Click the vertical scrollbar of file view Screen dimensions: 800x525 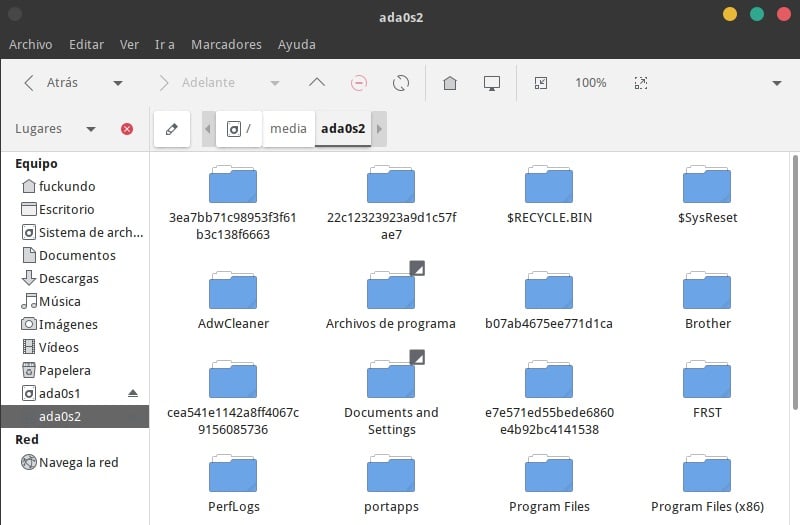795,282
